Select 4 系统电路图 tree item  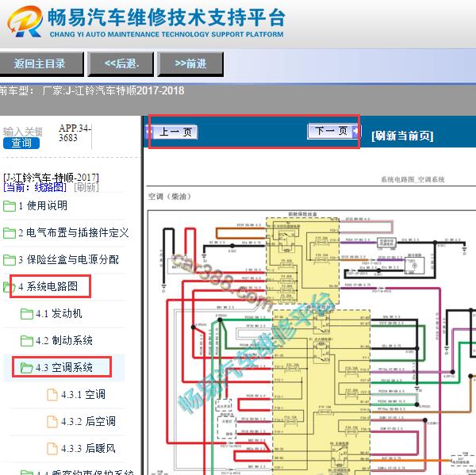(x=48, y=286)
